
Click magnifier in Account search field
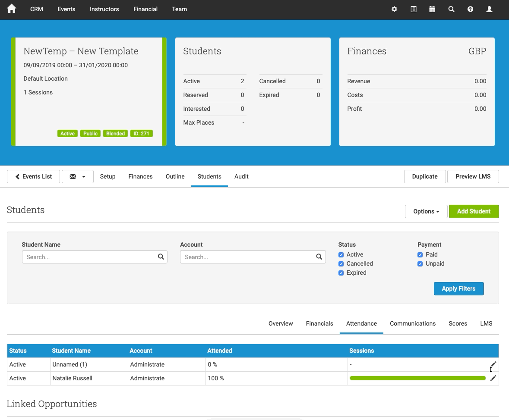pyautogui.click(x=319, y=257)
